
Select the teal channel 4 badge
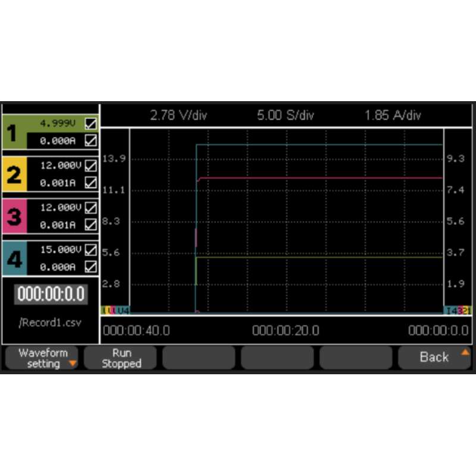point(14,259)
